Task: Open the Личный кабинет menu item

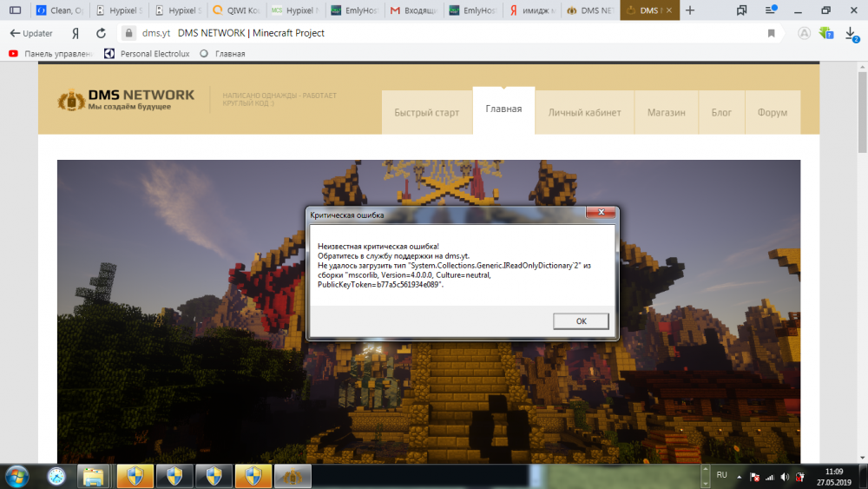Action: pyautogui.click(x=584, y=112)
